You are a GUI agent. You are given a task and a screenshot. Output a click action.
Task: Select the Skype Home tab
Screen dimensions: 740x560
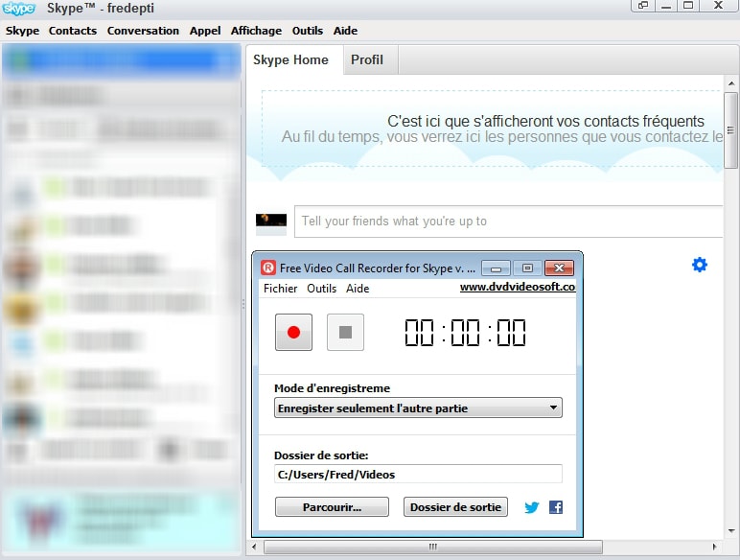coord(290,59)
